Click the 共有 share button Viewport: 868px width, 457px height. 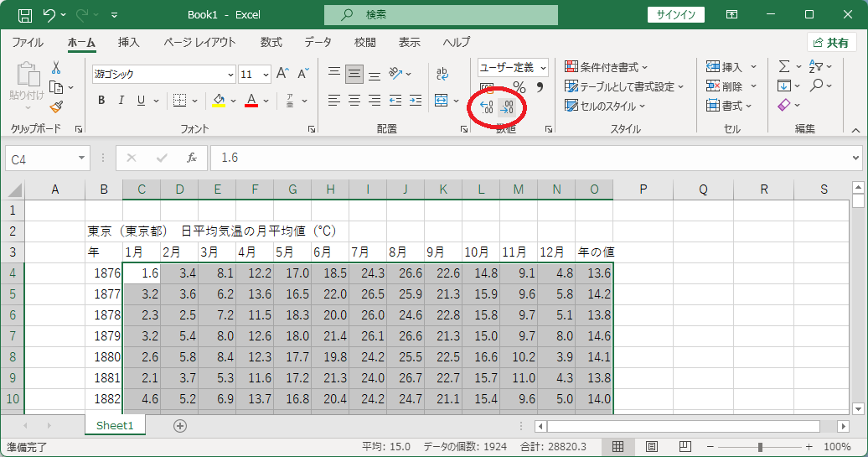pos(831,43)
